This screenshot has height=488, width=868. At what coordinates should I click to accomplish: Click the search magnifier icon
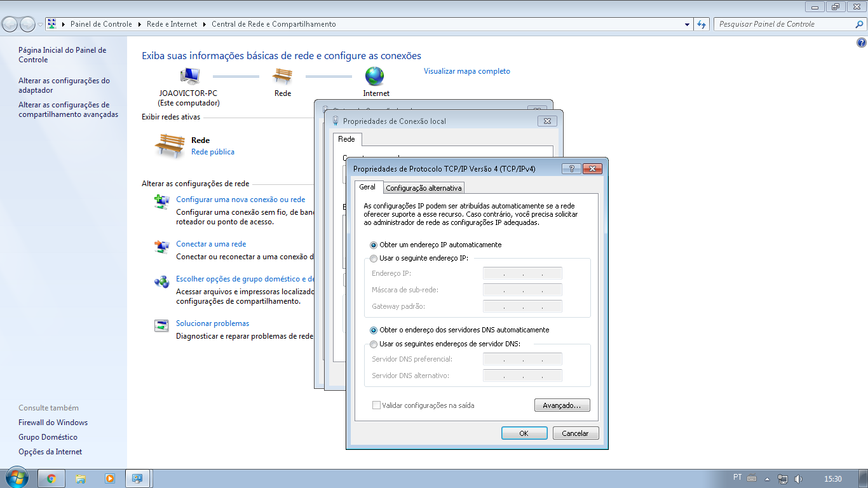click(860, 24)
